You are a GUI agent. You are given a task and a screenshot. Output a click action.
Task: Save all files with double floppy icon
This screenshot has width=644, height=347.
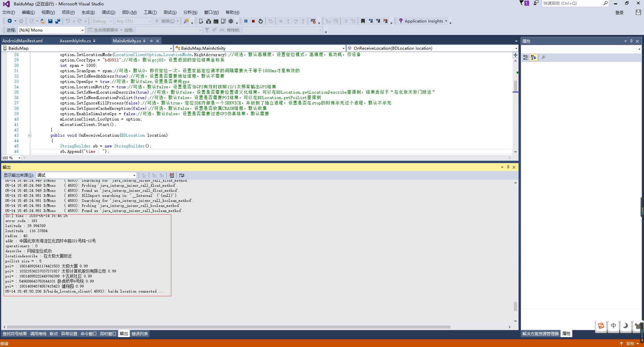click(58, 21)
